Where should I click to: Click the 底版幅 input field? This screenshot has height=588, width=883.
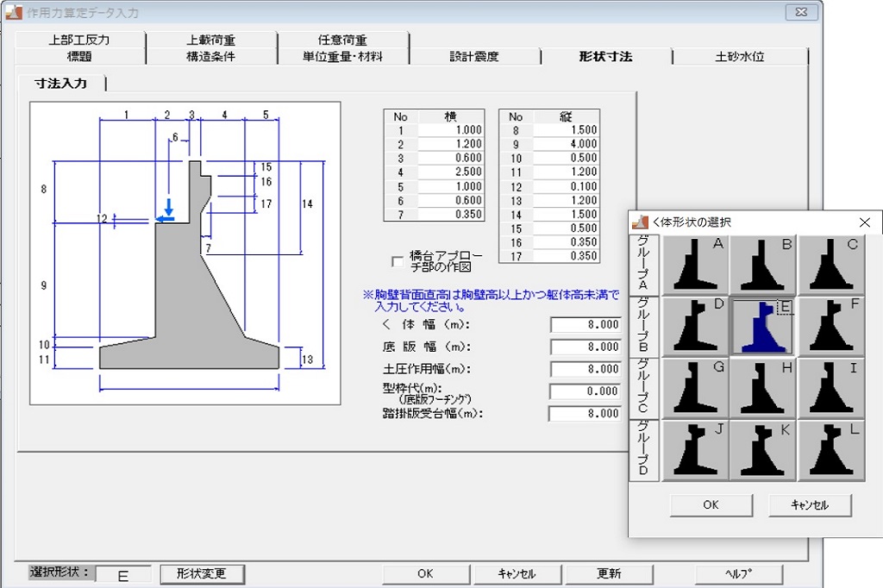[586, 347]
